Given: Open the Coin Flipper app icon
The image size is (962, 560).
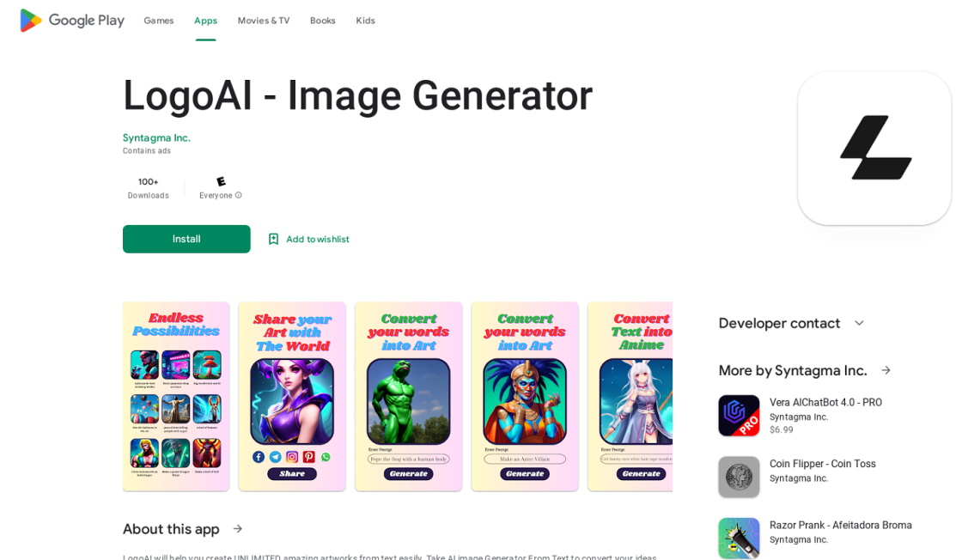Looking at the screenshot, I should pos(739,477).
